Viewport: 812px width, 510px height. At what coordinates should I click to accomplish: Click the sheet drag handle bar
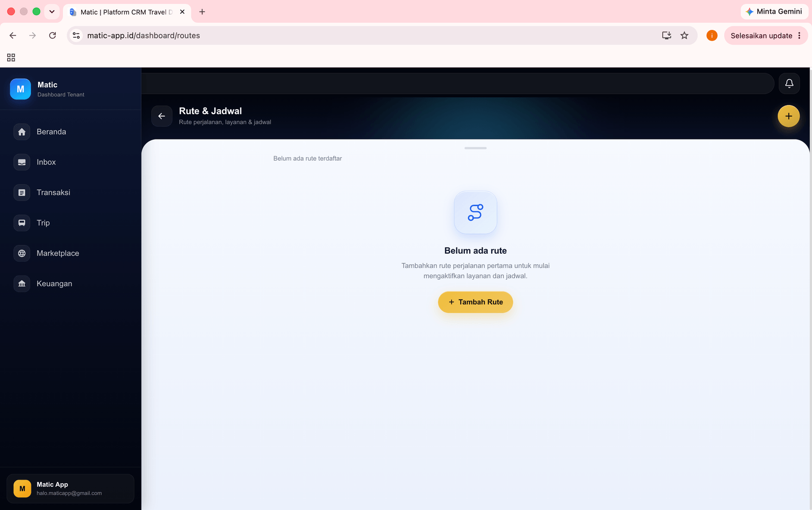[476, 148]
